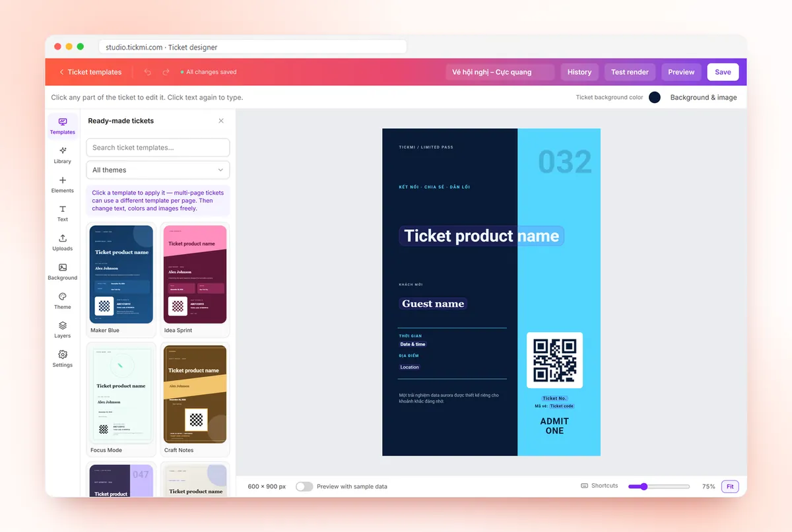Apply the purple template numbered 047

coord(121,481)
